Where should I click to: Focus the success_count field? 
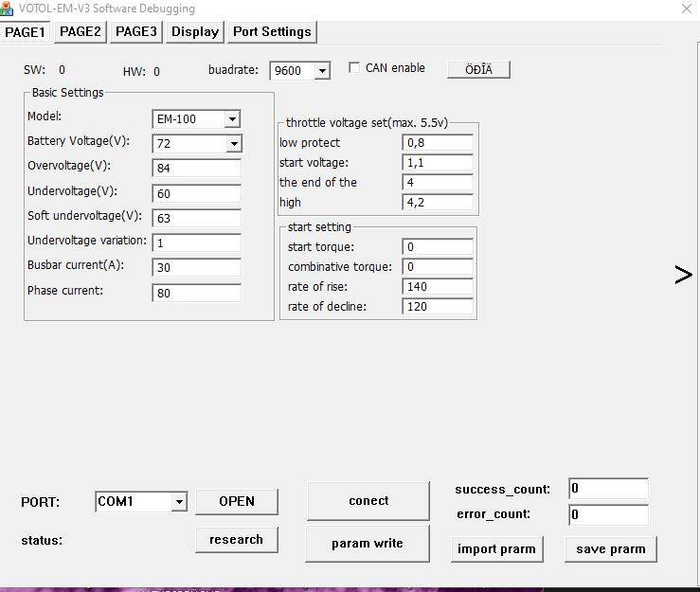(x=608, y=489)
